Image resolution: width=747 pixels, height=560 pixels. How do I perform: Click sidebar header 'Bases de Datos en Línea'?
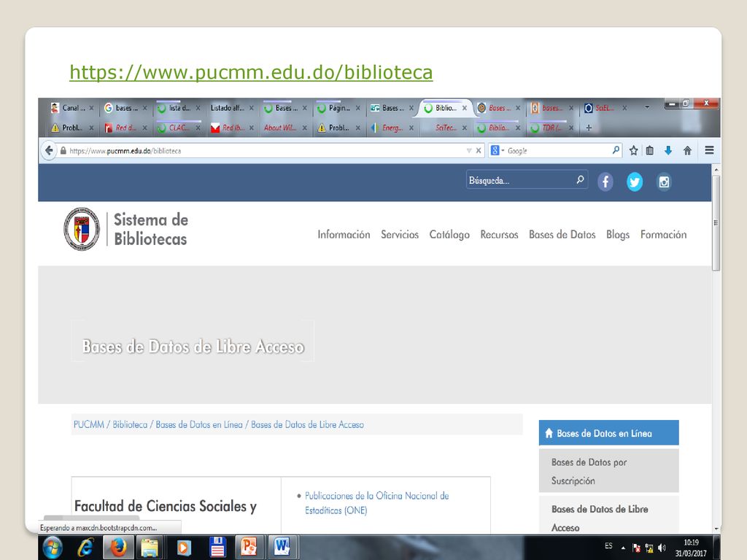[608, 433]
